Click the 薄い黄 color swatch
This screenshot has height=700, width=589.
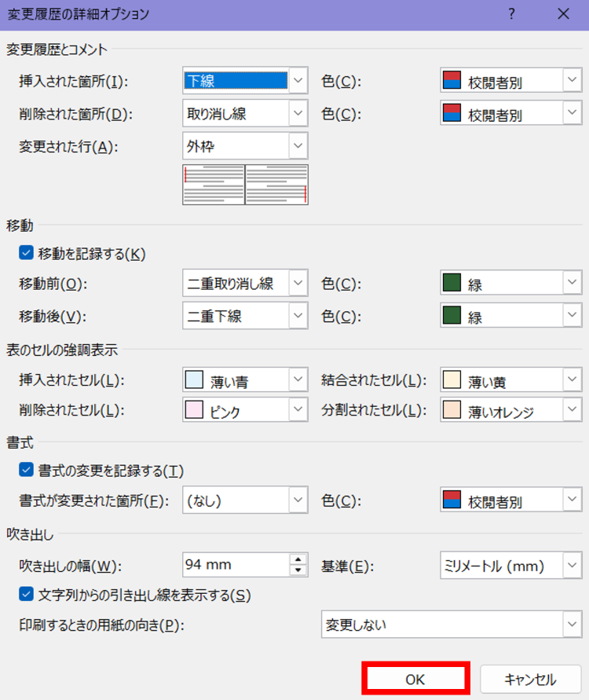click(452, 379)
